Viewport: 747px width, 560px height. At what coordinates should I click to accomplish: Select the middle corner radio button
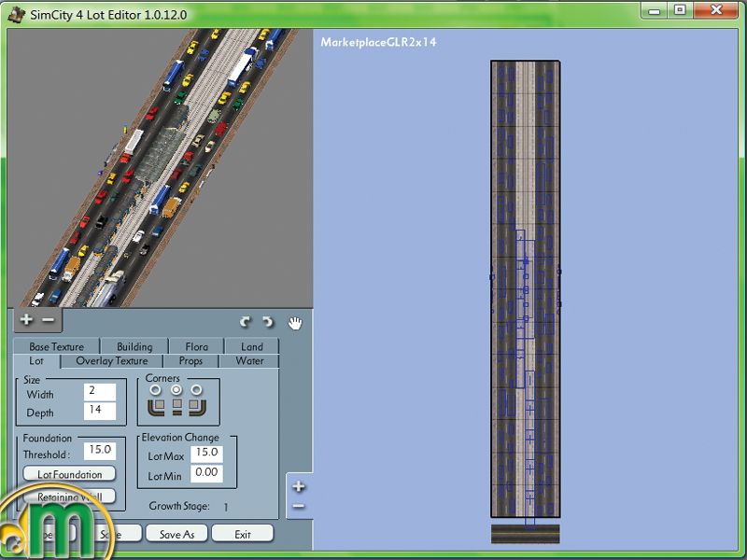[x=176, y=390]
